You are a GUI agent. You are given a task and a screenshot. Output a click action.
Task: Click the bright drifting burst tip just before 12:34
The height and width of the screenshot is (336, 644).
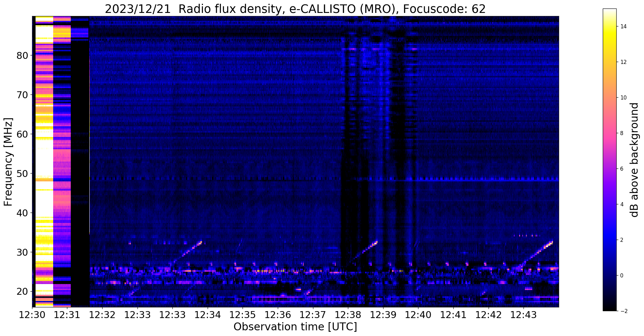coord(200,242)
